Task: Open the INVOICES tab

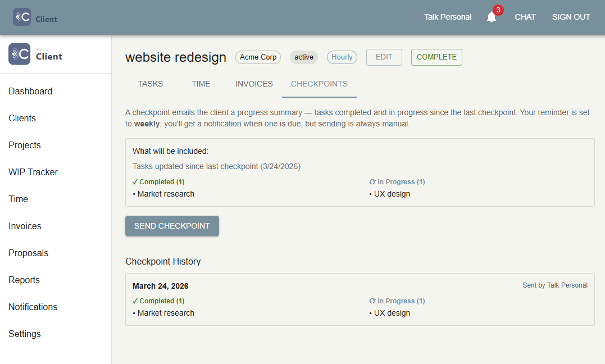Action: [x=254, y=83]
